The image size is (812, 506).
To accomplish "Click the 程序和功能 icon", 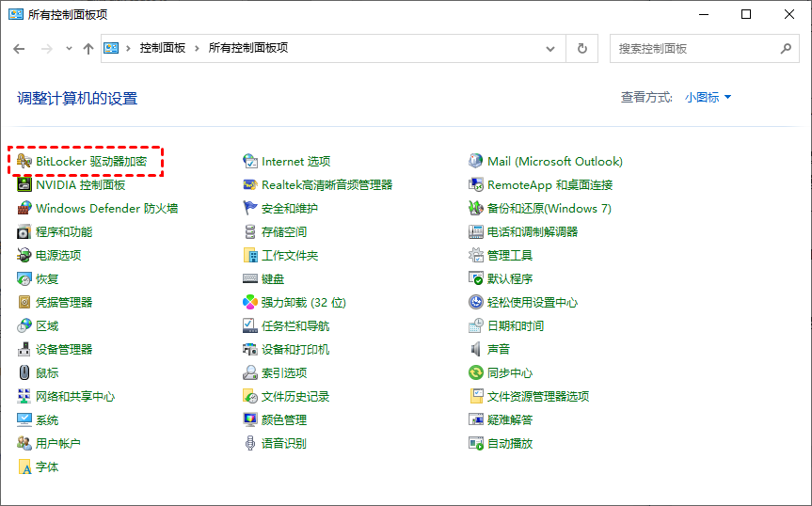I will coord(24,231).
